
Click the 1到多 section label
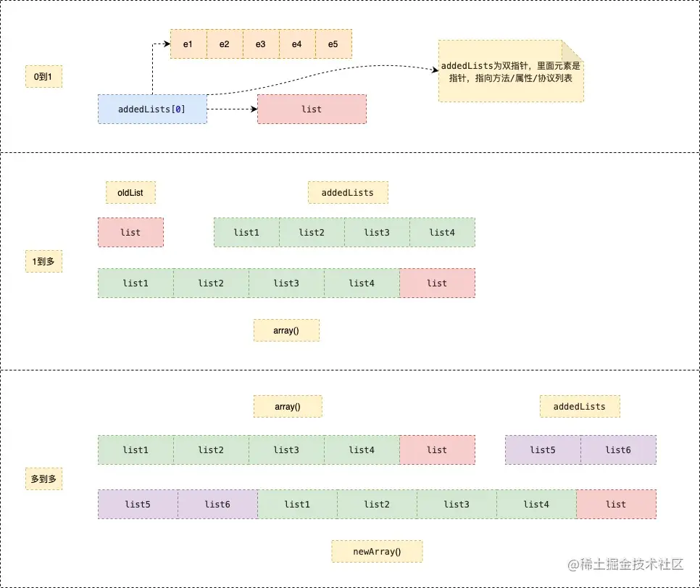pyautogui.click(x=43, y=262)
